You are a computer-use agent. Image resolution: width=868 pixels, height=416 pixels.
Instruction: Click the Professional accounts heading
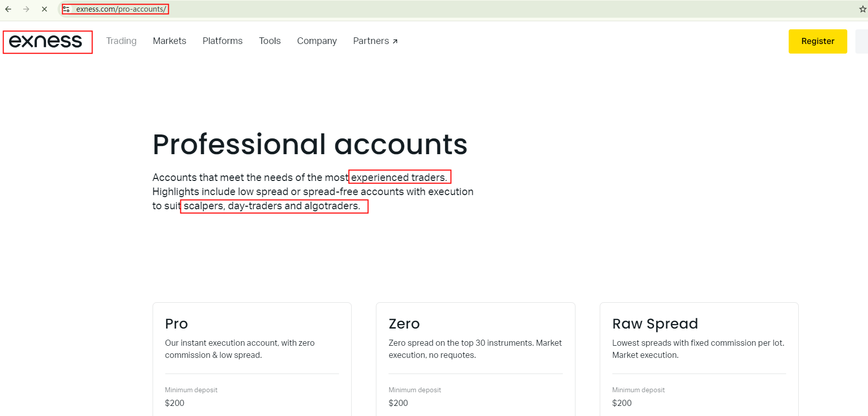(x=310, y=145)
